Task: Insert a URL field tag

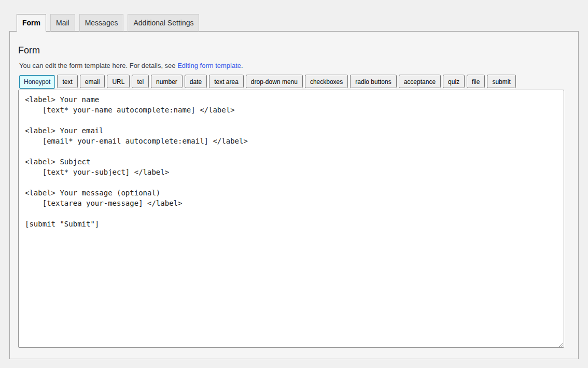Action: (118, 82)
